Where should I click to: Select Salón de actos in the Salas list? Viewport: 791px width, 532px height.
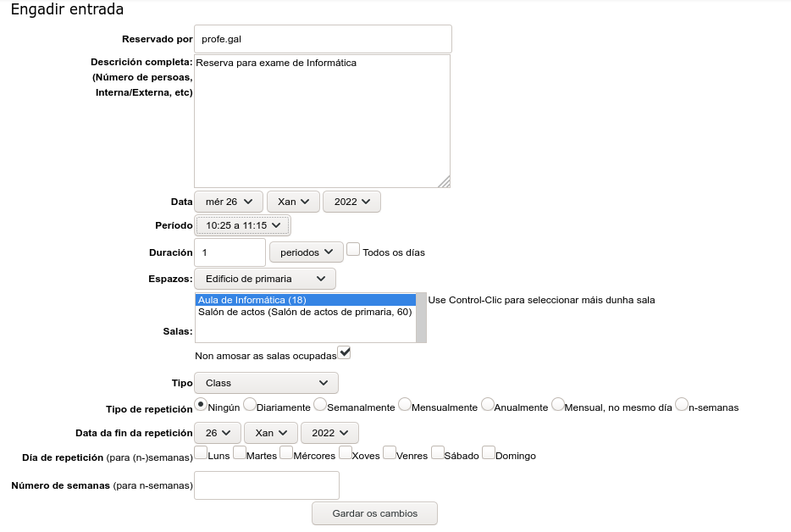[305, 312]
